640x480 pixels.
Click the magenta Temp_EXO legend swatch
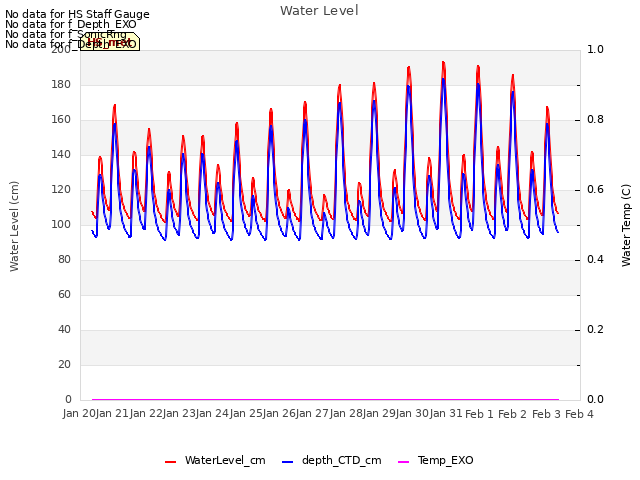tap(403, 462)
